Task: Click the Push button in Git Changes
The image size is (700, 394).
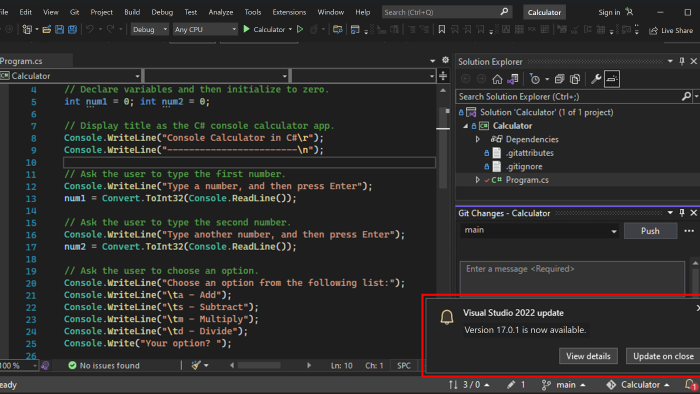Action: (x=650, y=231)
